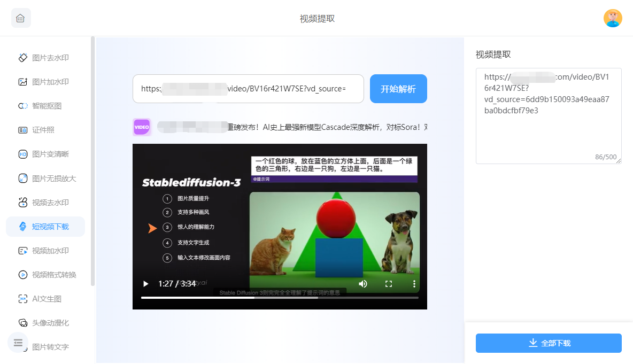This screenshot has width=633, height=364.
Task: Open 图片变清晰 menu item
Action: [45, 154]
